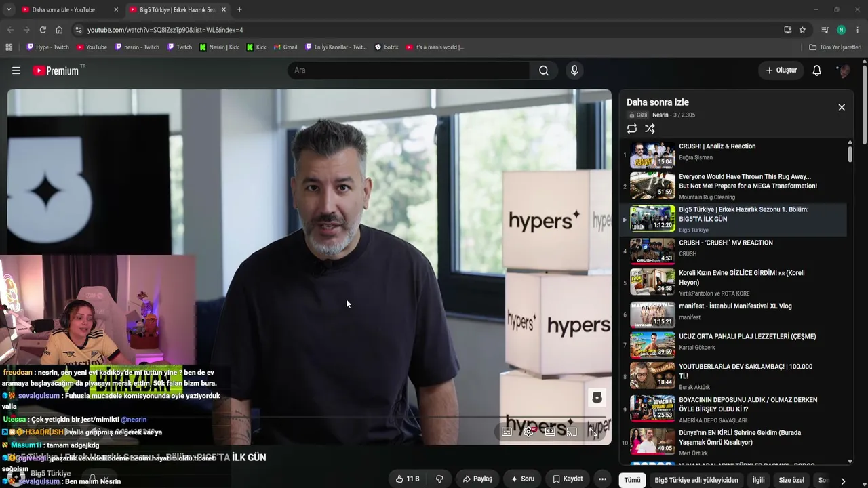Reload the current page
The width and height of the screenshot is (868, 488).
coord(43,30)
